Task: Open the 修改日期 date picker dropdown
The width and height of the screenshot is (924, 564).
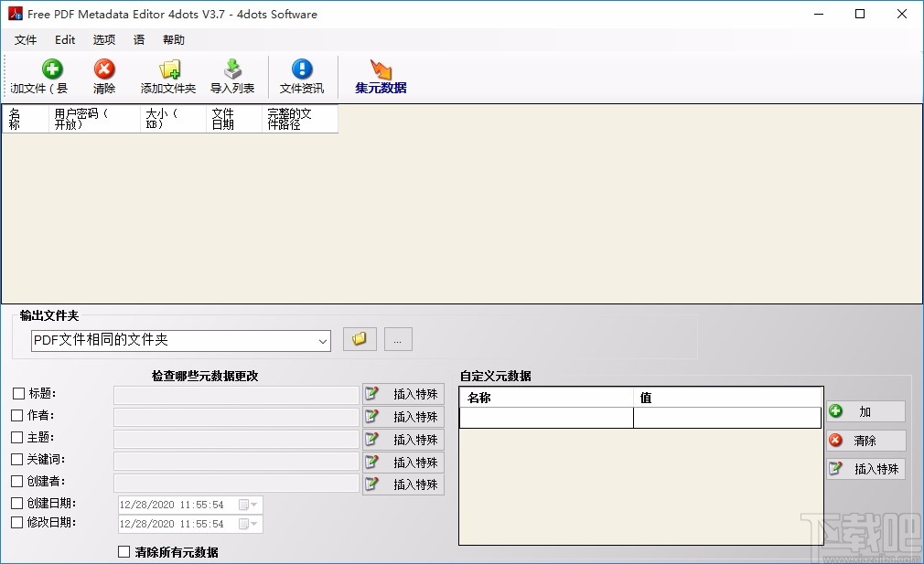Action: point(254,524)
